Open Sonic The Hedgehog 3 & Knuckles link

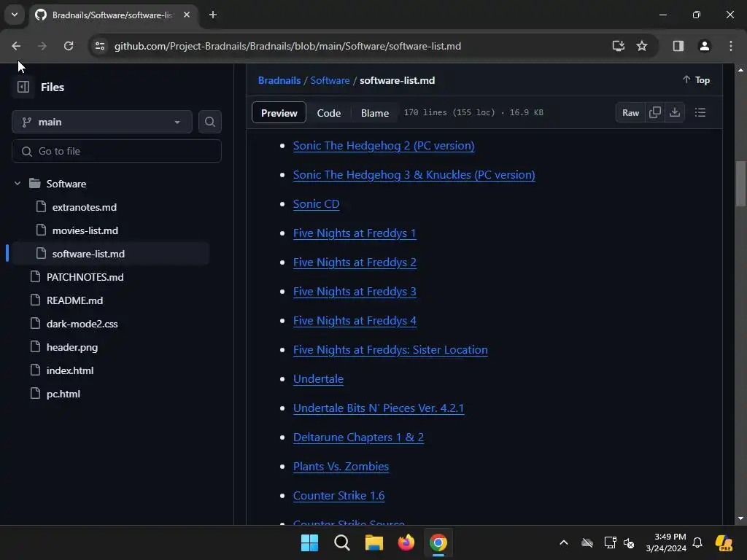414,175
